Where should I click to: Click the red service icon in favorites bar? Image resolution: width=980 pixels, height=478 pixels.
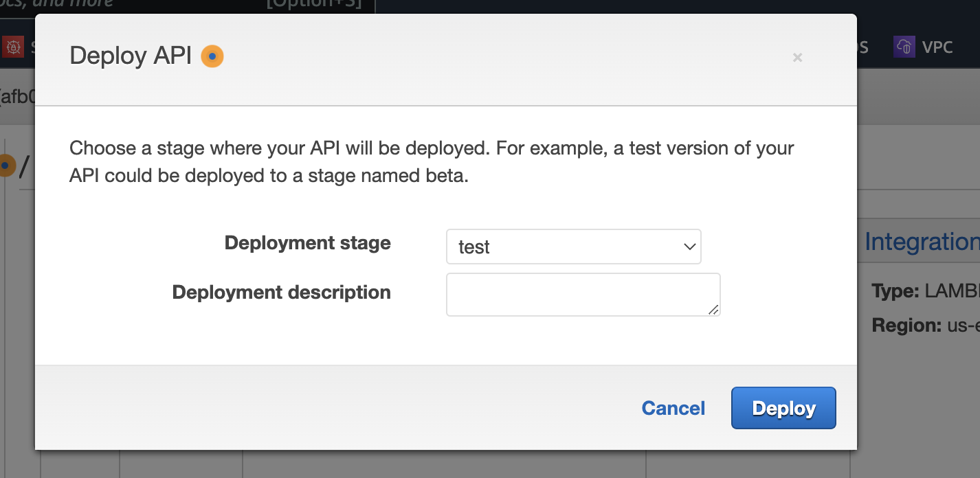click(12, 47)
